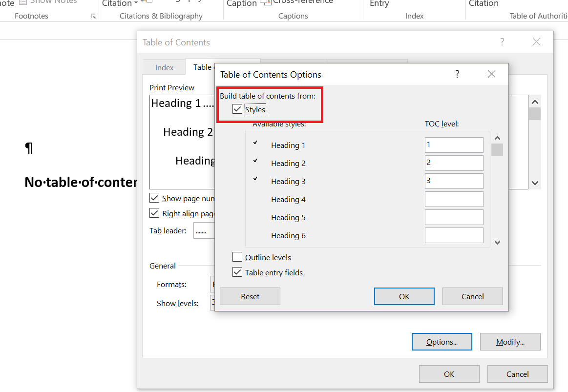Click the document text 'No table of conten'
This screenshot has height=392, width=568.
81,182
